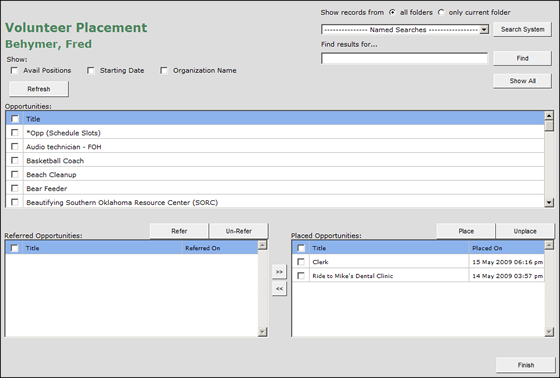560x378 pixels.
Task: Select the 'only current folder' radio button
Action: [x=441, y=13]
